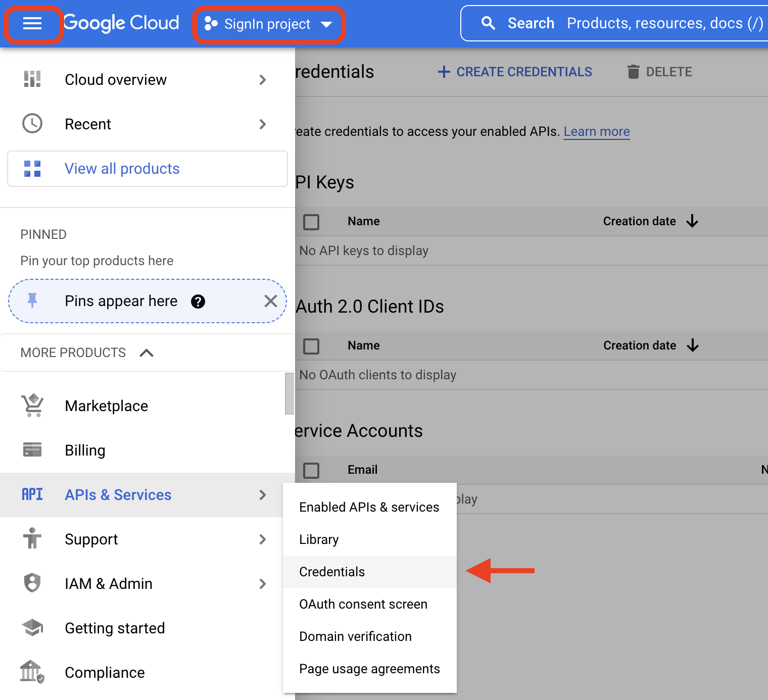Screen dimensions: 768x700
Task: Collapse the MORE PRODUCTS section
Action: coord(146,353)
